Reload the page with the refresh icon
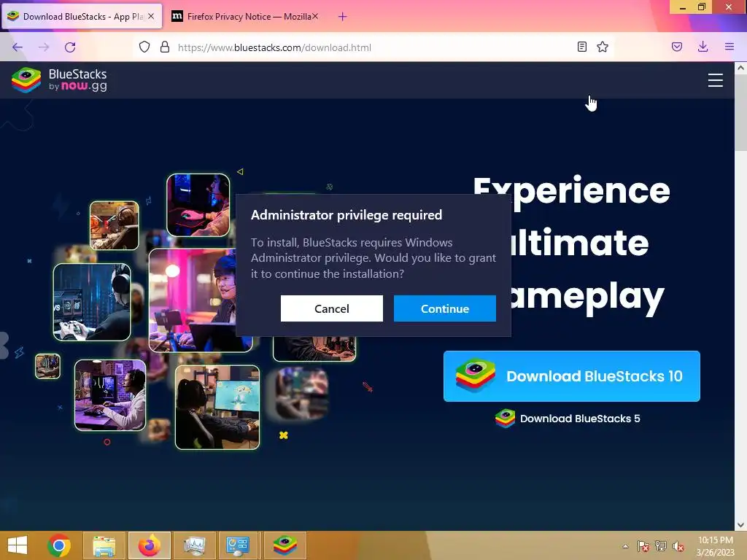Screen dimensions: 747x560 (70, 47)
